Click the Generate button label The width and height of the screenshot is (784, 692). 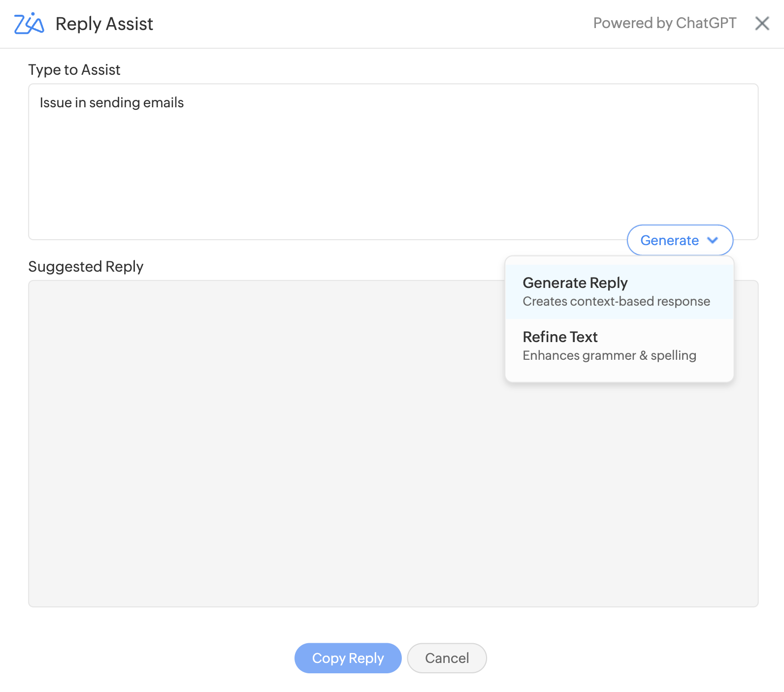(669, 240)
